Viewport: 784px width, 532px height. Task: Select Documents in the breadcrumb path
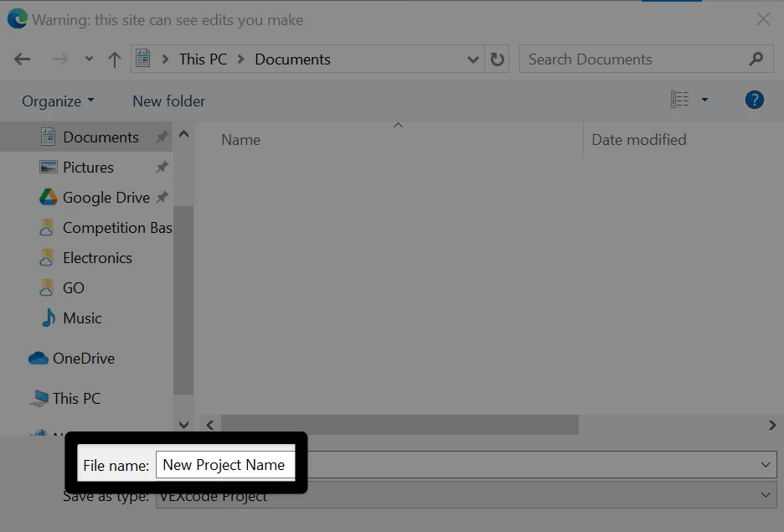click(x=291, y=59)
